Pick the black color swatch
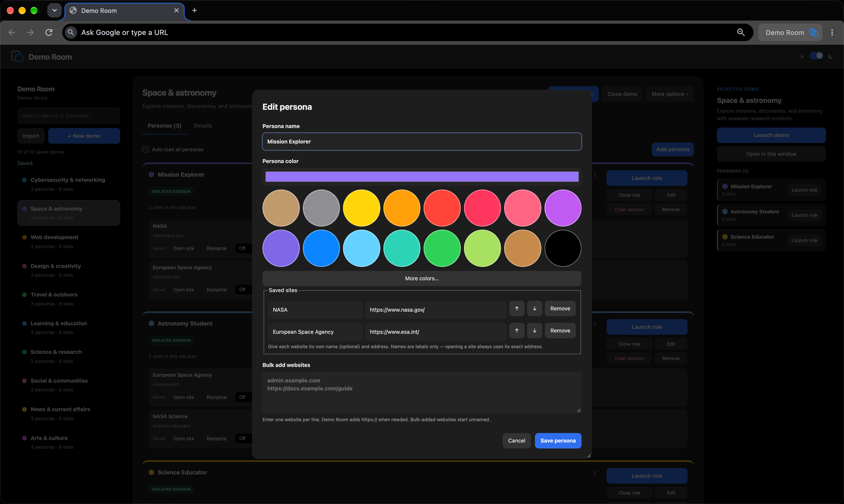The height and width of the screenshot is (504, 844). point(563,248)
